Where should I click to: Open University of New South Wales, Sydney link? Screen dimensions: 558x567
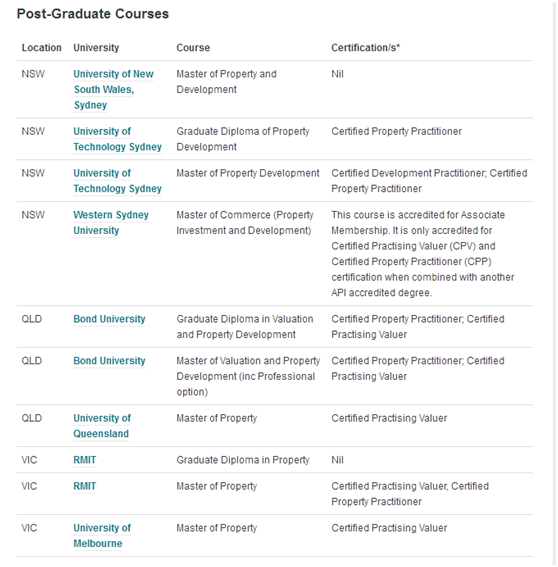pyautogui.click(x=113, y=89)
